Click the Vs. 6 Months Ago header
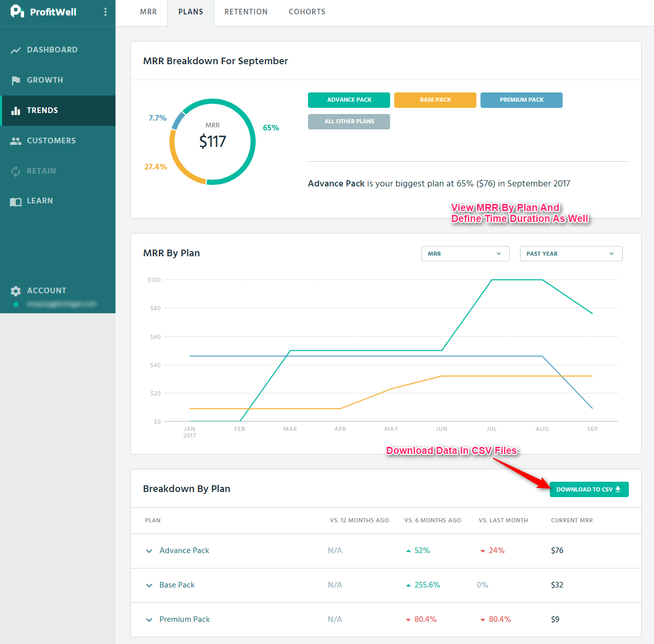The image size is (654, 644). (433, 520)
